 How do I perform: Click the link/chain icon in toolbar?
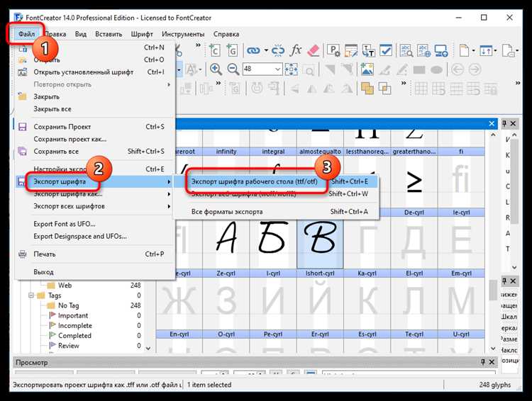(253, 51)
